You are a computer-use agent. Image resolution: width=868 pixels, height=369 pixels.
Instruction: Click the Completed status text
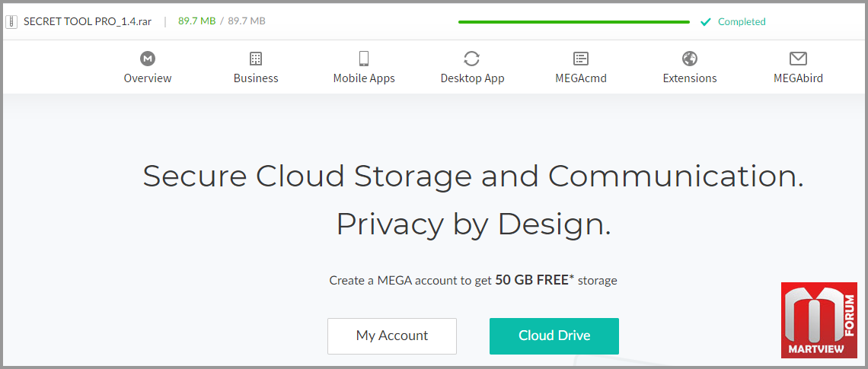[x=742, y=21]
